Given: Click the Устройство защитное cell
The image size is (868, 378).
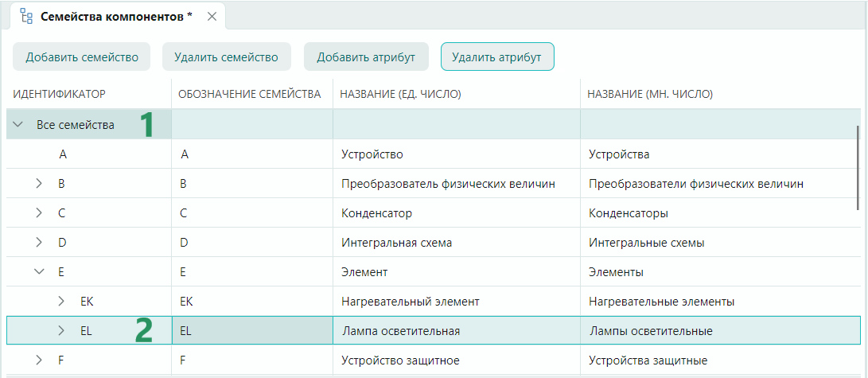Looking at the screenshot, I should point(457,360).
